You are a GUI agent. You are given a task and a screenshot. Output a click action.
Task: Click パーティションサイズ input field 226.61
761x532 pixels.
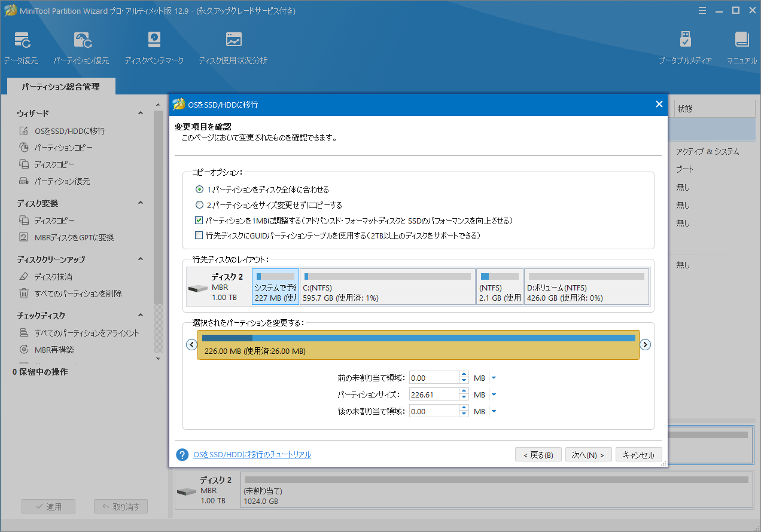tap(434, 395)
